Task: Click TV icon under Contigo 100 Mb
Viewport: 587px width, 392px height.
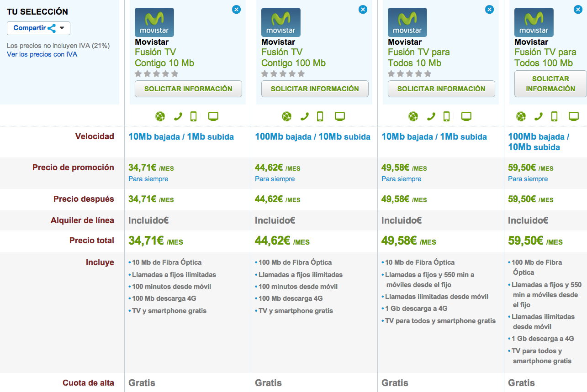Action: [340, 116]
